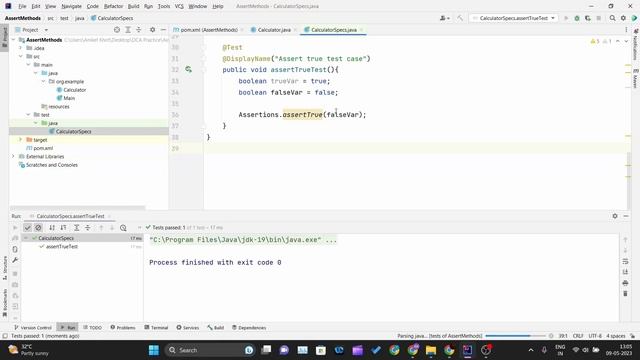This screenshot has width=640, height=360.
Task: Sort tests alphabetically in Run panel
Action: [x=52, y=228]
